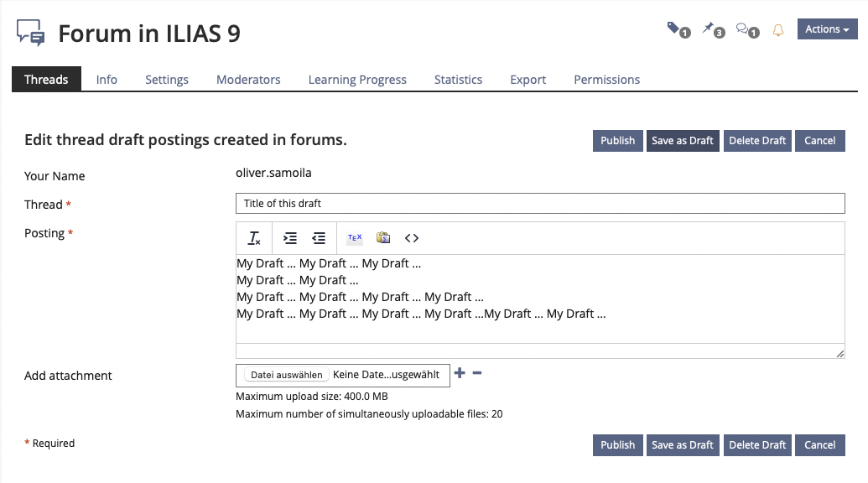Image resolution: width=868 pixels, height=483 pixels.
Task: Click the decrease indent icon
Action: (319, 238)
